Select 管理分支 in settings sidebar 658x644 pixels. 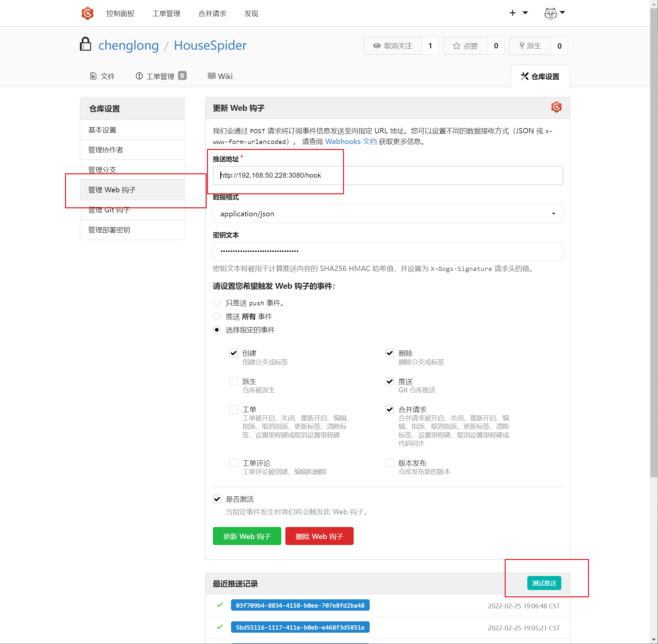coord(132,170)
